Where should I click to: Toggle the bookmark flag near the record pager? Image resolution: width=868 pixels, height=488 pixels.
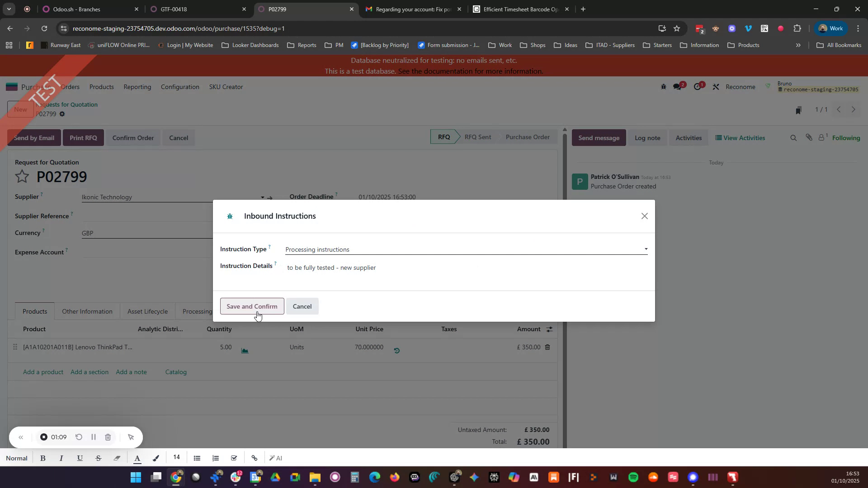point(798,109)
